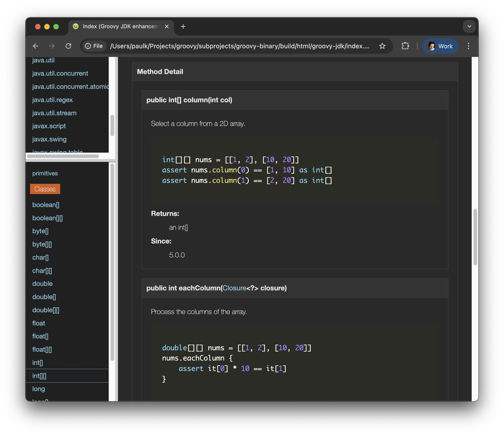Screen dimensions: 504x435
Task: Open the Extensions puzzle icon
Action: pyautogui.click(x=405, y=46)
